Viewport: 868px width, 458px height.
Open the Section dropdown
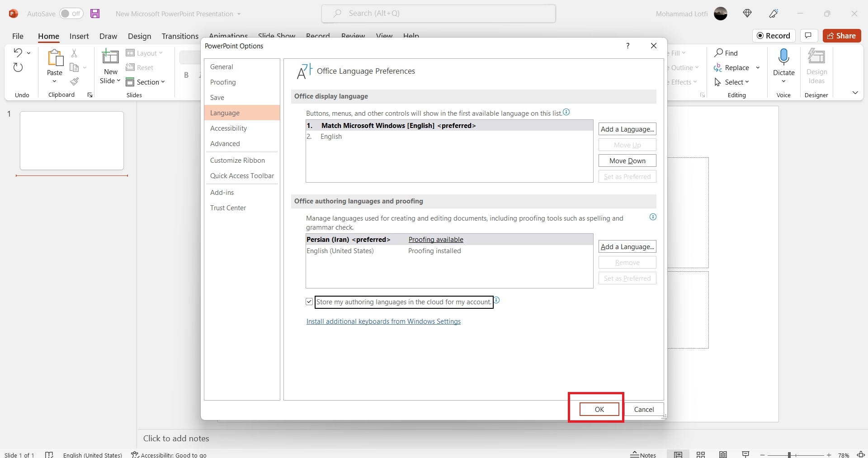point(145,82)
